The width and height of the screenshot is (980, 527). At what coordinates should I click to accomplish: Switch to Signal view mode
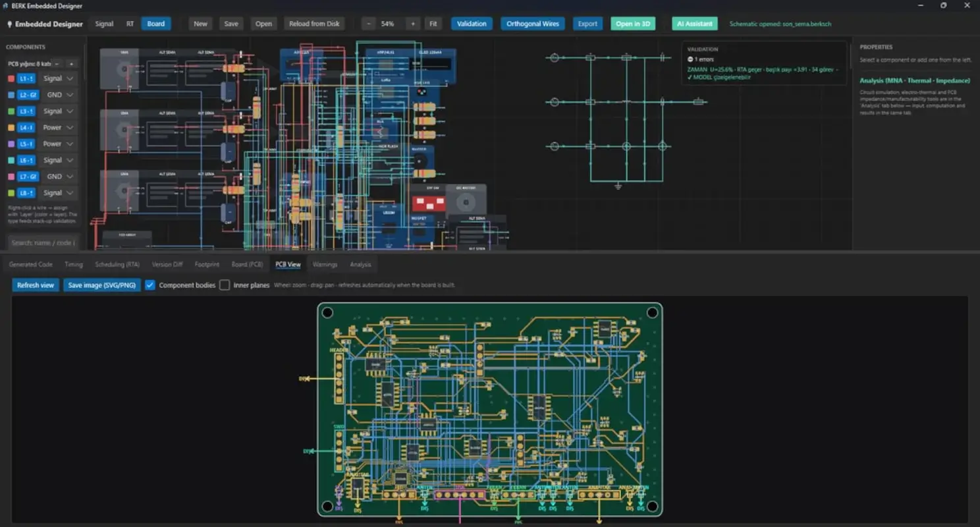pyautogui.click(x=104, y=24)
